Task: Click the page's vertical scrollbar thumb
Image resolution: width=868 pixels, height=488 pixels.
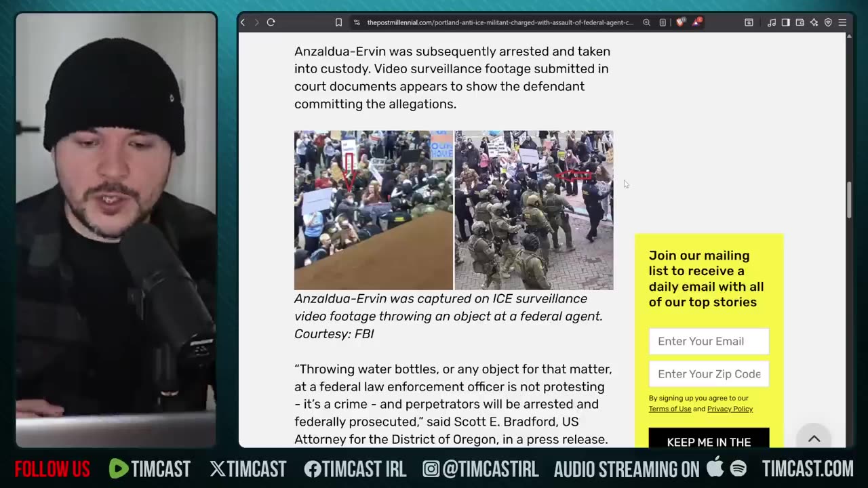Action: pos(848,200)
